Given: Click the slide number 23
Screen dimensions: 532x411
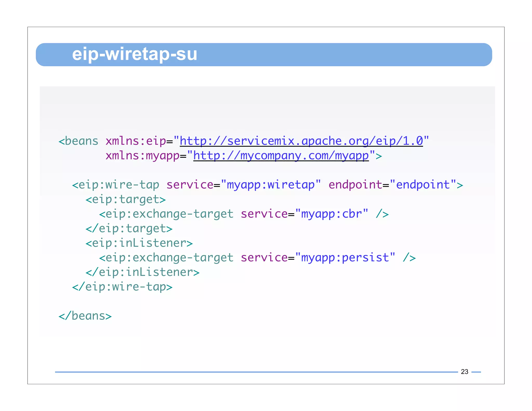Looking at the screenshot, I should (x=464, y=372).
